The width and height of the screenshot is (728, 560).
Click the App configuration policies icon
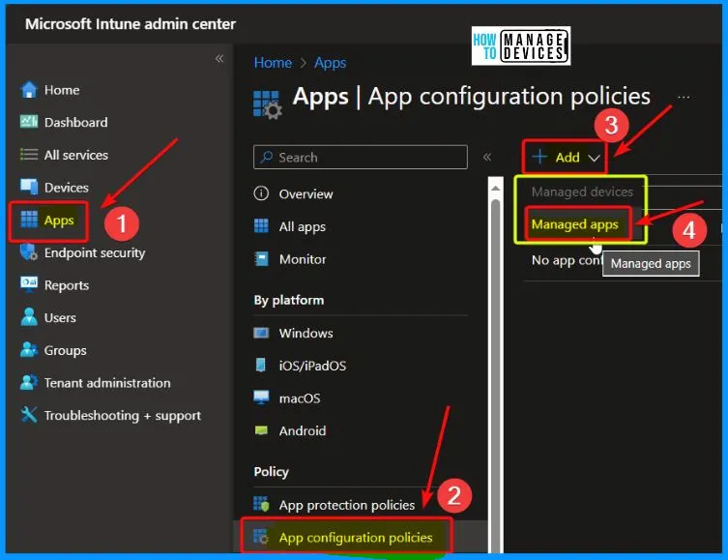tap(261, 537)
